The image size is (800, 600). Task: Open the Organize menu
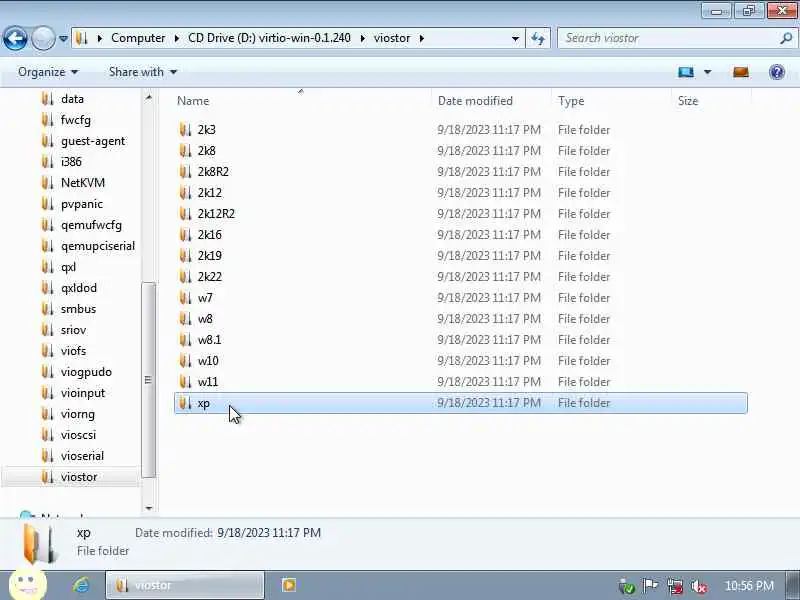point(48,72)
